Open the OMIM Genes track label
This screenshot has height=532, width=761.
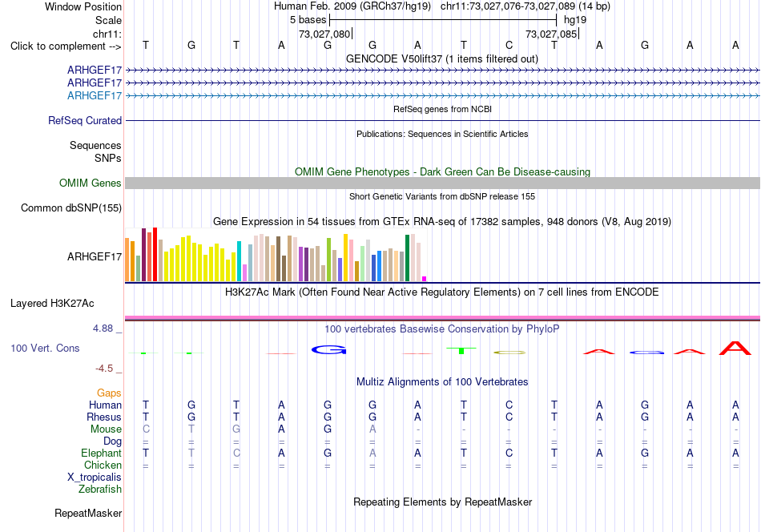click(91, 183)
